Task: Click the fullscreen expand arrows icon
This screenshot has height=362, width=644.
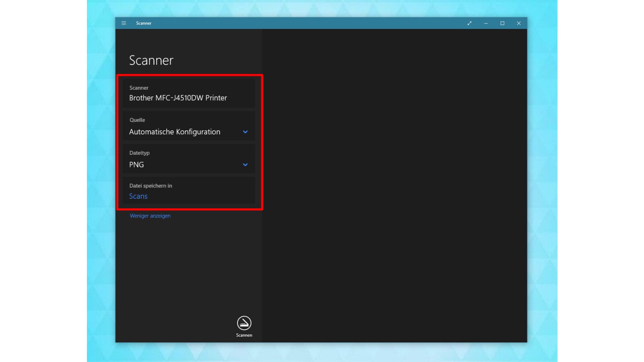Action: click(x=469, y=23)
